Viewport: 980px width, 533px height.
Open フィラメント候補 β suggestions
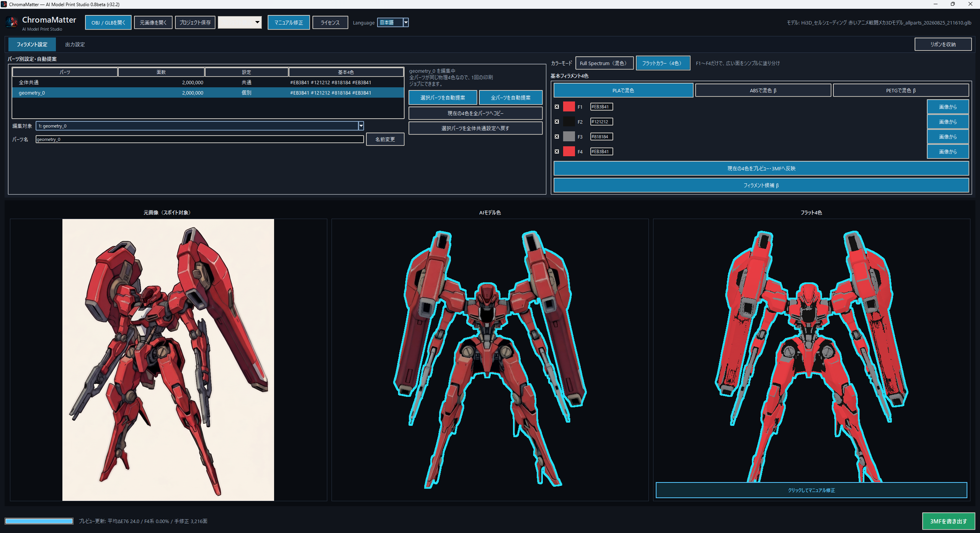[x=761, y=185]
